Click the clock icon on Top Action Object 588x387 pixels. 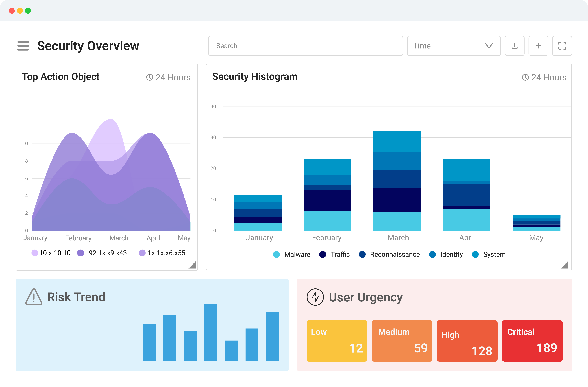coord(149,77)
